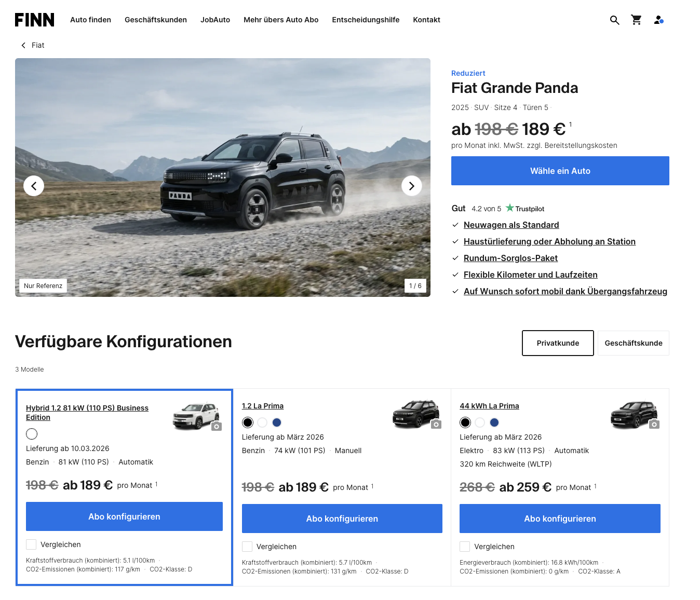
Task: Open the user account icon
Action: tap(658, 20)
